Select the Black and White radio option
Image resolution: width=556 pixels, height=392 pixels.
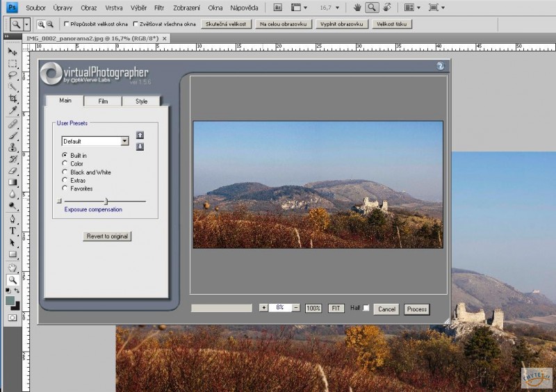coord(65,172)
